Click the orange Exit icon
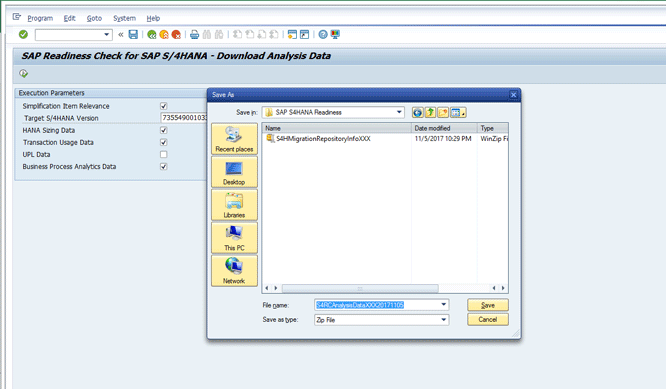 point(164,35)
